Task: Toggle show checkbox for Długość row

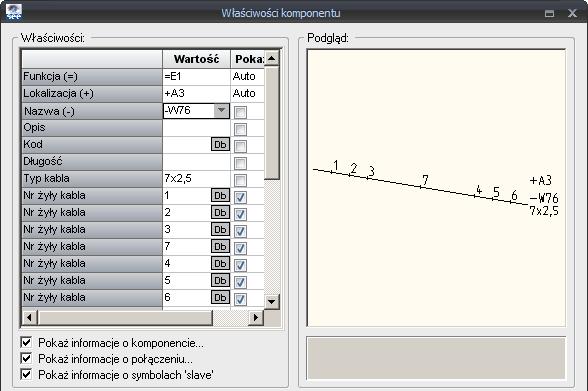Action: coord(240,163)
